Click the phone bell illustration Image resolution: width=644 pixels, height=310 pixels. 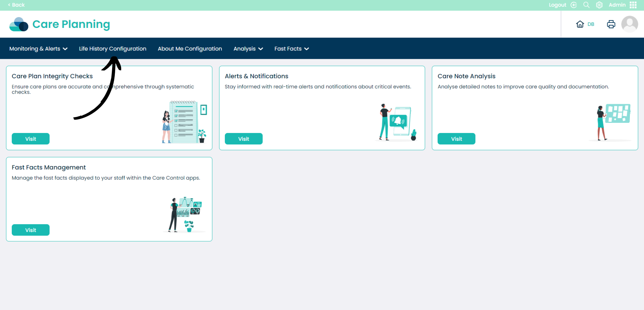pyautogui.click(x=397, y=122)
